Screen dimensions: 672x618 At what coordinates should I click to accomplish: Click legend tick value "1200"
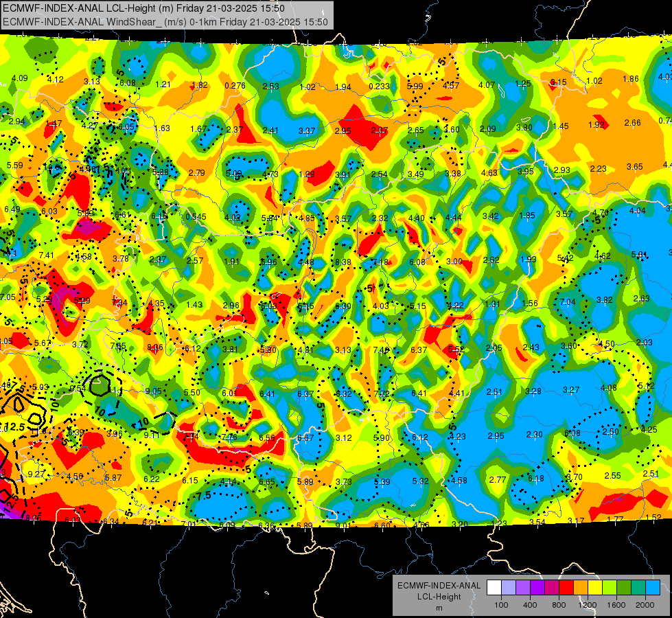pyautogui.click(x=588, y=605)
